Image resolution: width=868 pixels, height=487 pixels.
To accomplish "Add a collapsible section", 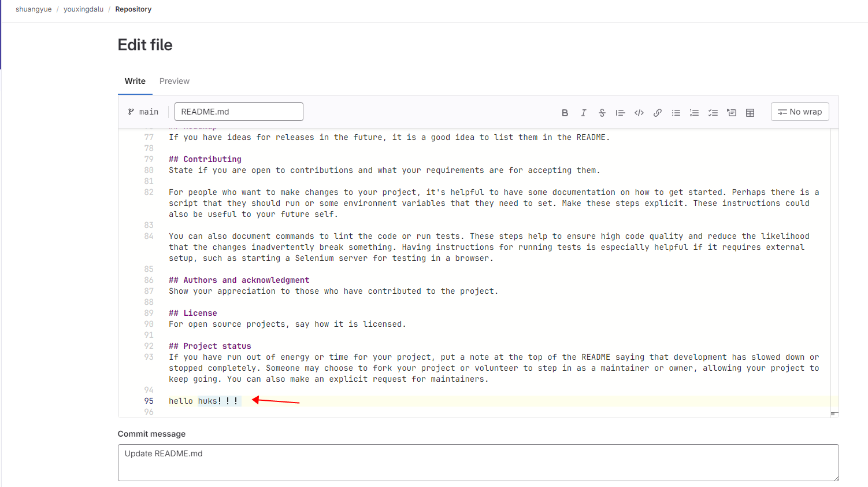I will point(731,113).
